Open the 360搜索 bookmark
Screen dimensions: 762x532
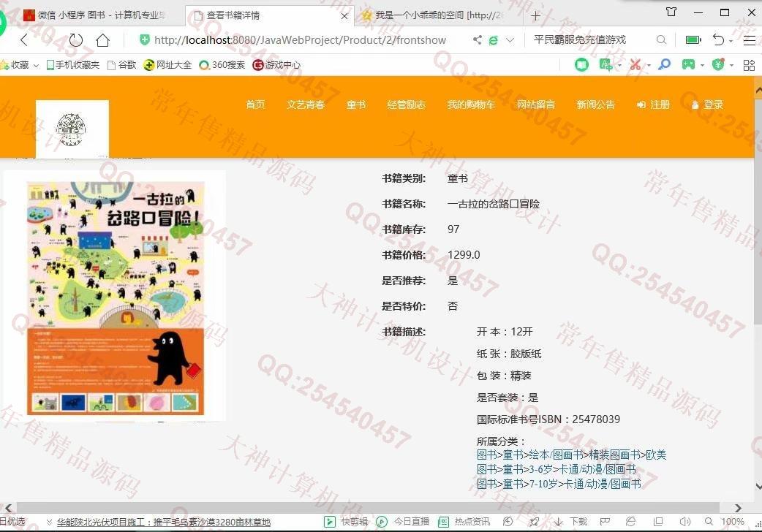(x=222, y=64)
